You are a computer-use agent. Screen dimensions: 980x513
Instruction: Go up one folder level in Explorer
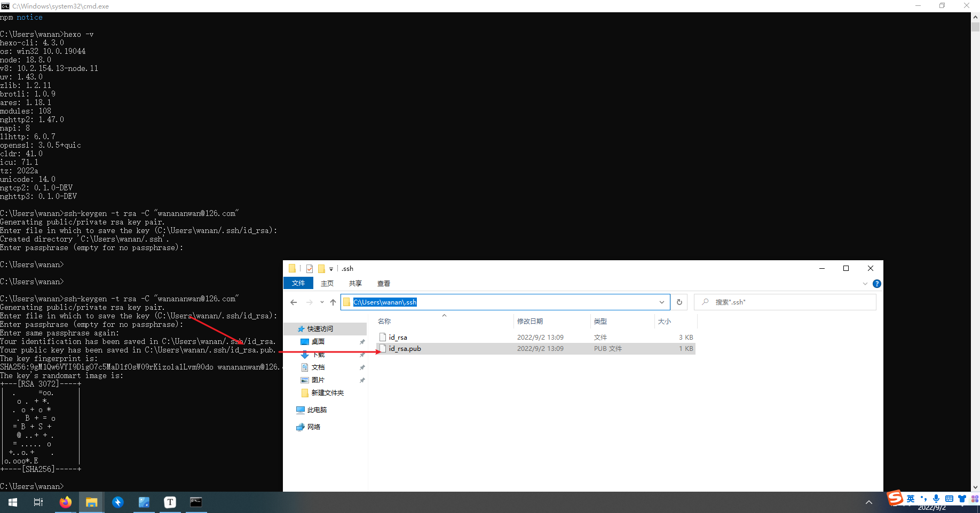point(333,302)
